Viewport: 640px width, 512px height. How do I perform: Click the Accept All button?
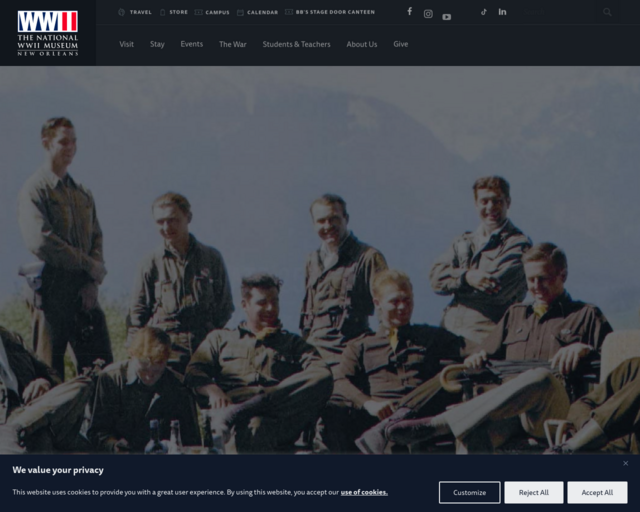tap(597, 492)
